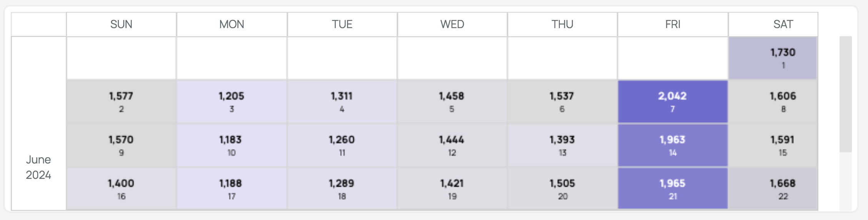Pick June 10 cell showing 1,183

coord(232,145)
